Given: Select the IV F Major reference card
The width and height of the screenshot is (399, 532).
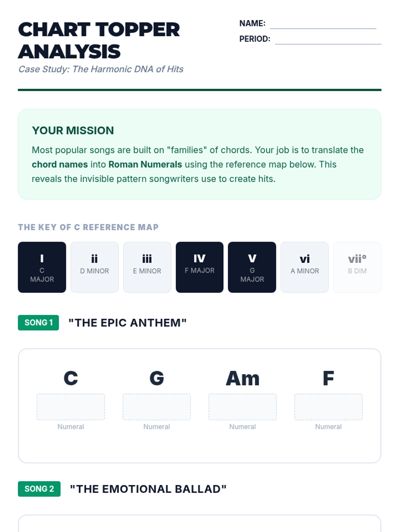Looking at the screenshot, I should [199, 267].
